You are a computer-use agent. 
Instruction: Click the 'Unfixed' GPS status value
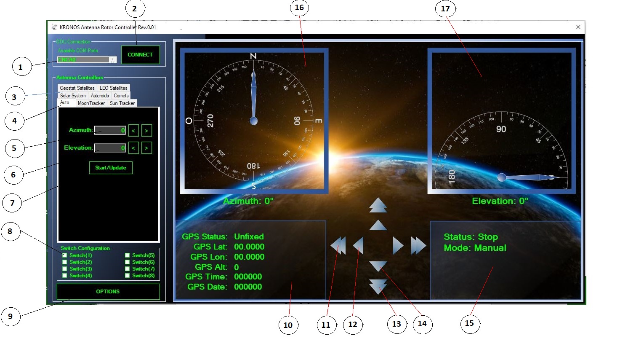point(249,237)
